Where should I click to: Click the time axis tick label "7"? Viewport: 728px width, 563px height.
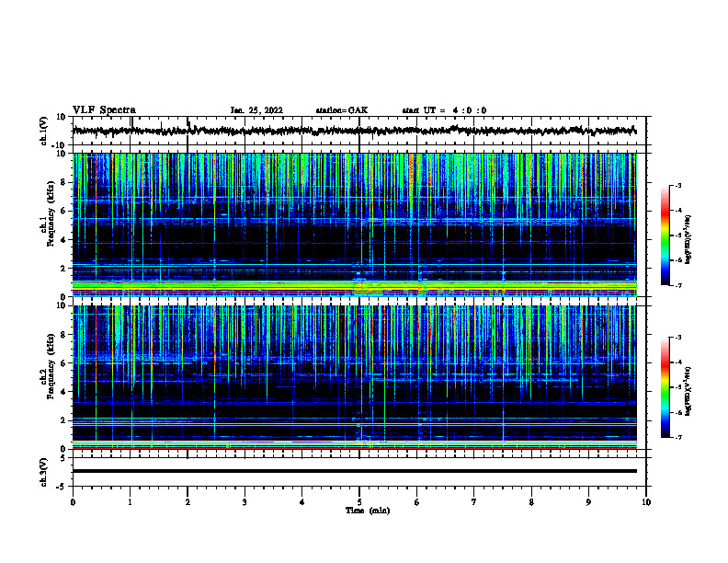[474, 502]
